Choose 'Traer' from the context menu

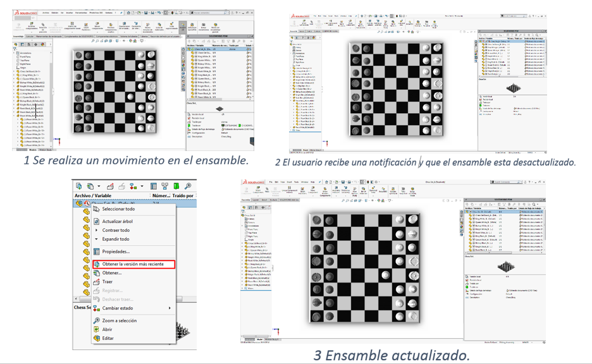point(134,282)
